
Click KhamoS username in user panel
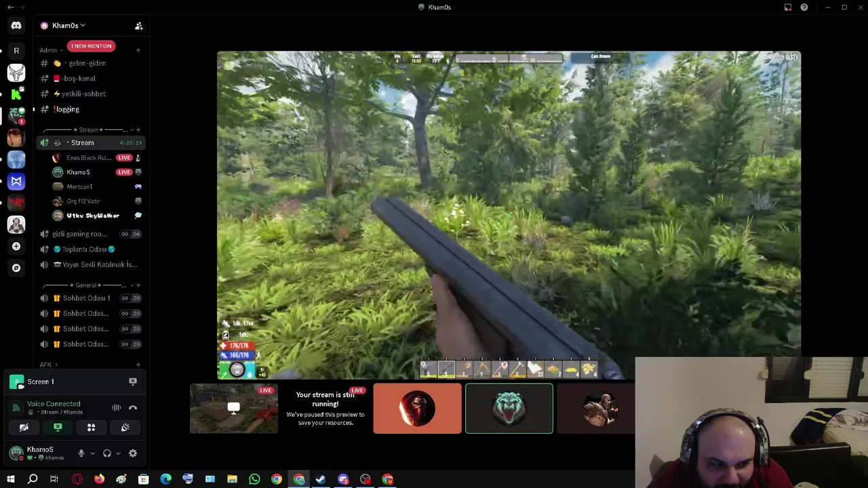(x=40, y=449)
